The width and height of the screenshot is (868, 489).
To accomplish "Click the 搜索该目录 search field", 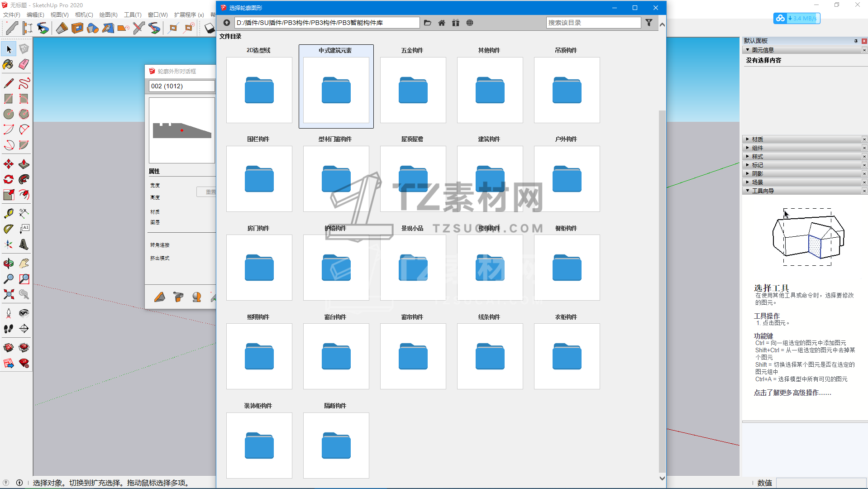I will pyautogui.click(x=593, y=23).
